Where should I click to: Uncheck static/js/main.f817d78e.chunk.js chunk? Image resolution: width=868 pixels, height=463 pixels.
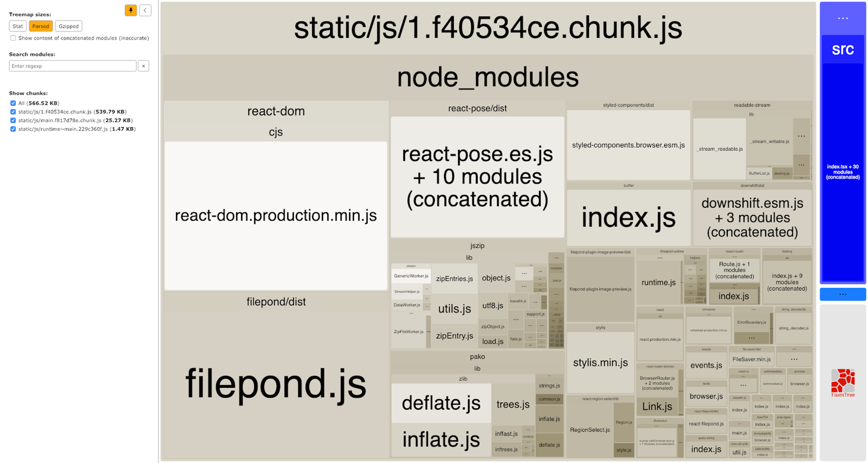click(13, 120)
